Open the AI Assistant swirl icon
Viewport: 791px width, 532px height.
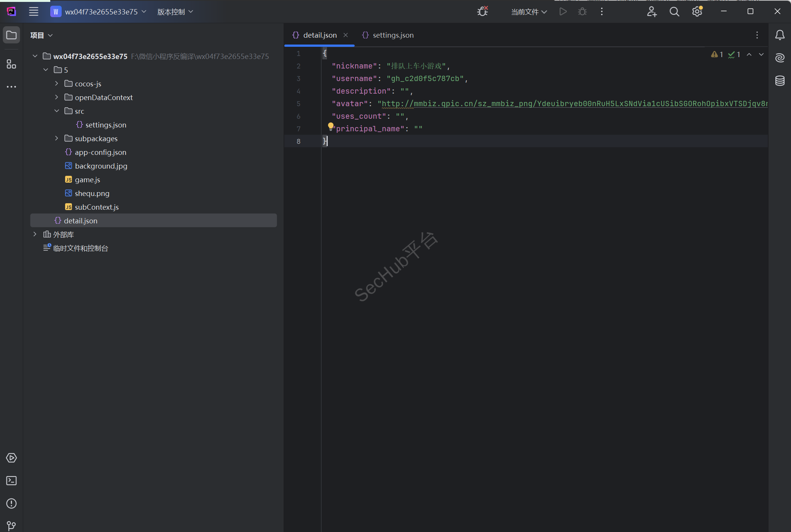pos(780,58)
